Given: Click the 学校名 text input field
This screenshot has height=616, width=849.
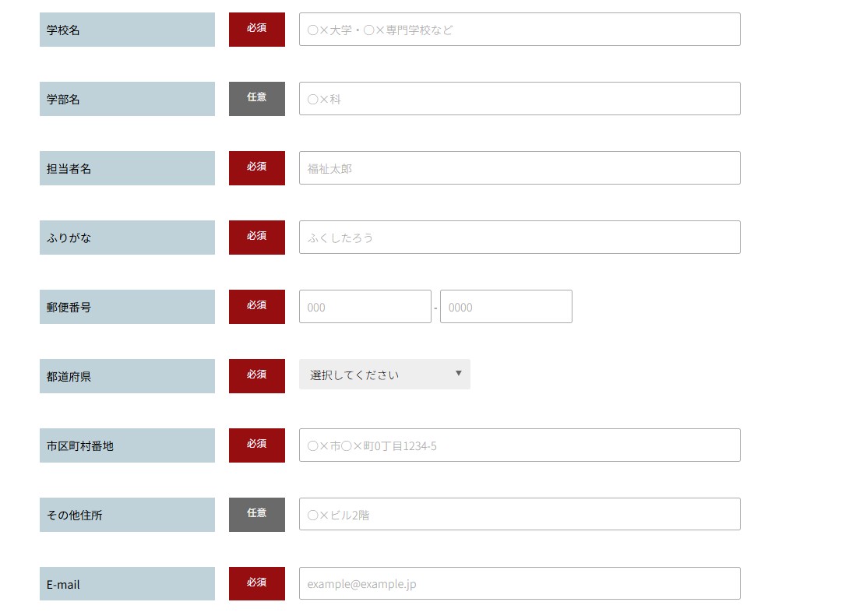Looking at the screenshot, I should coord(520,30).
